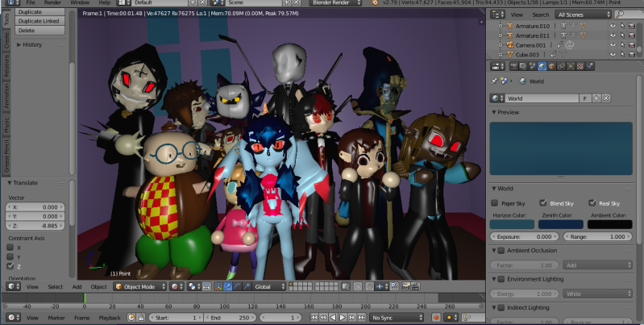The image size is (644, 325).
Task: Enable the Environment Lighting checkbox
Action: point(501,279)
